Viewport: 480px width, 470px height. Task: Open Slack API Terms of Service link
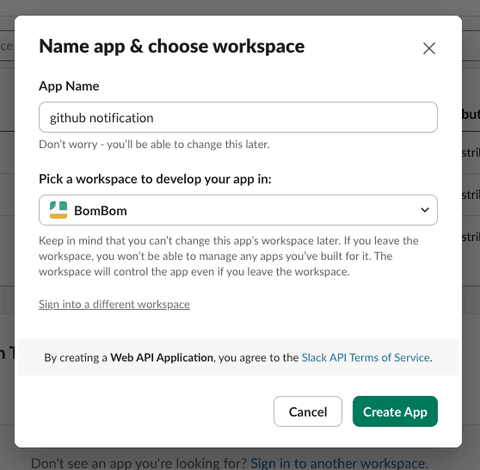click(366, 357)
